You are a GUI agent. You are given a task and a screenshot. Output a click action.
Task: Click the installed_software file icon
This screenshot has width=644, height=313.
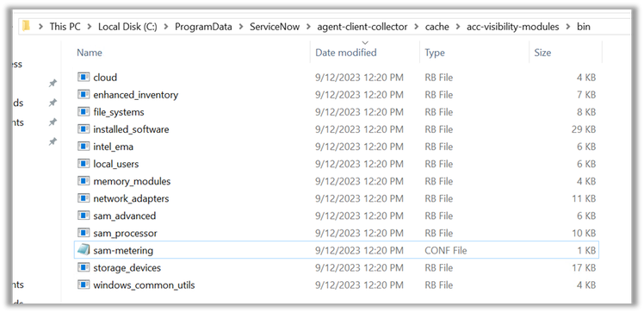(84, 129)
